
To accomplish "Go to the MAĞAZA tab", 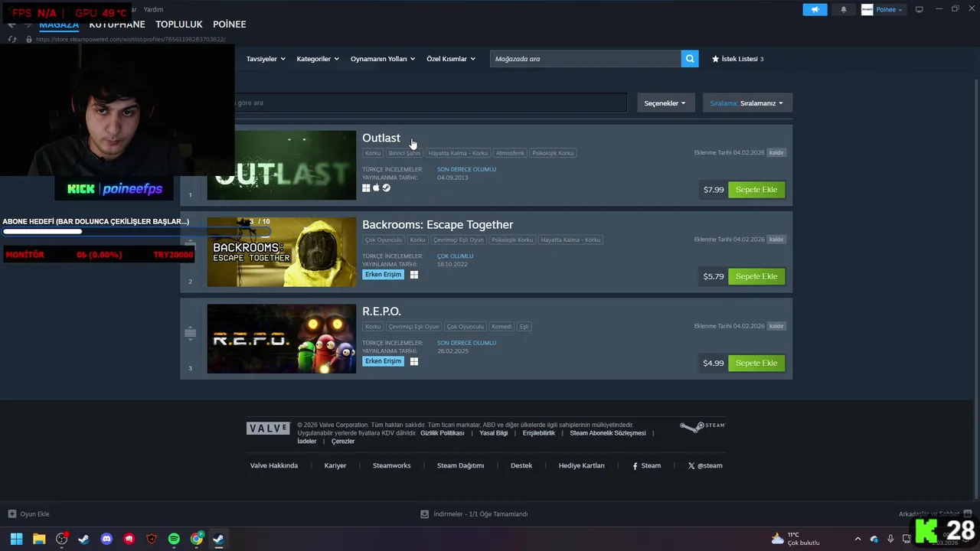I will pos(59,24).
